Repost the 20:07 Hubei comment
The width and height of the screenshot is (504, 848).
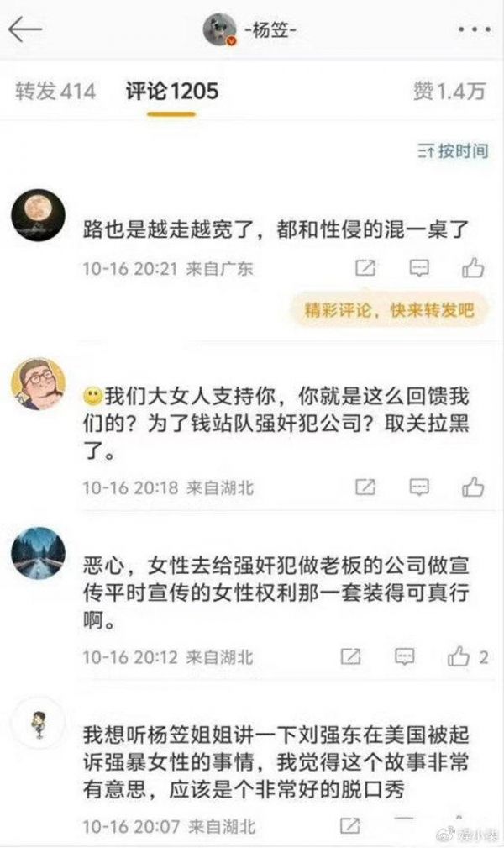click(350, 826)
